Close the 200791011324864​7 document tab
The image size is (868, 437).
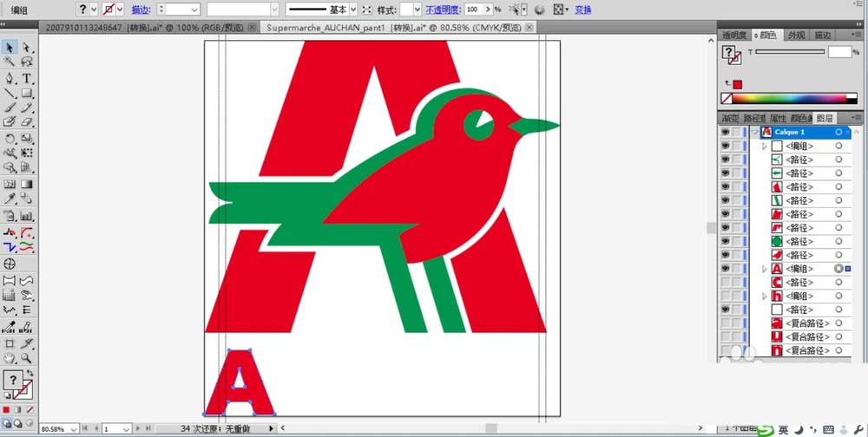(252, 27)
